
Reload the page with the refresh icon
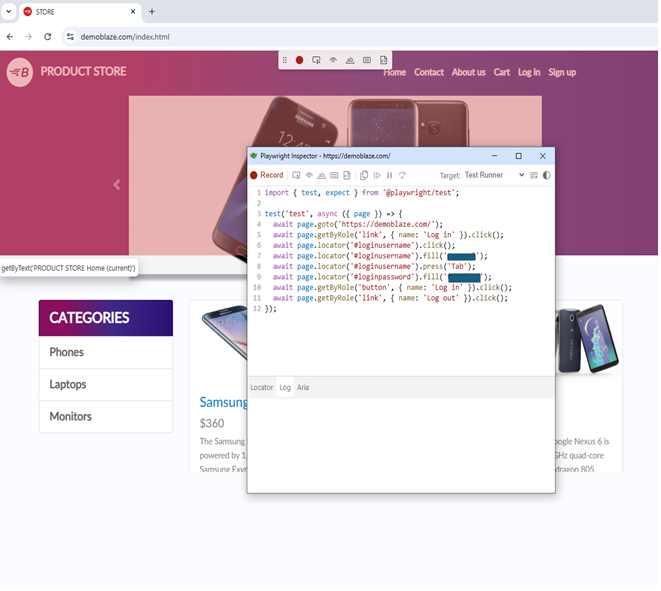coord(48,37)
